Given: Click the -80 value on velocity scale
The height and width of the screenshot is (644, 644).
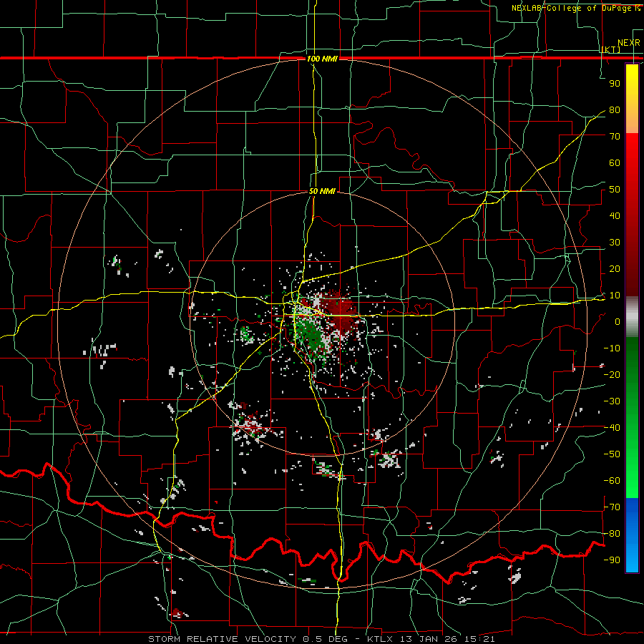Looking at the screenshot, I should [x=612, y=534].
